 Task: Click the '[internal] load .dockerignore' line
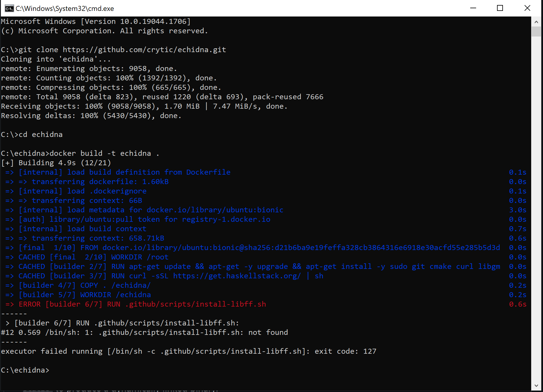click(x=76, y=191)
